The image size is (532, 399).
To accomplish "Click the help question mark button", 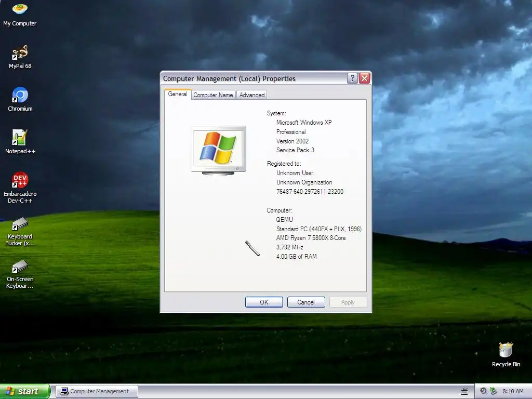I will [x=352, y=78].
